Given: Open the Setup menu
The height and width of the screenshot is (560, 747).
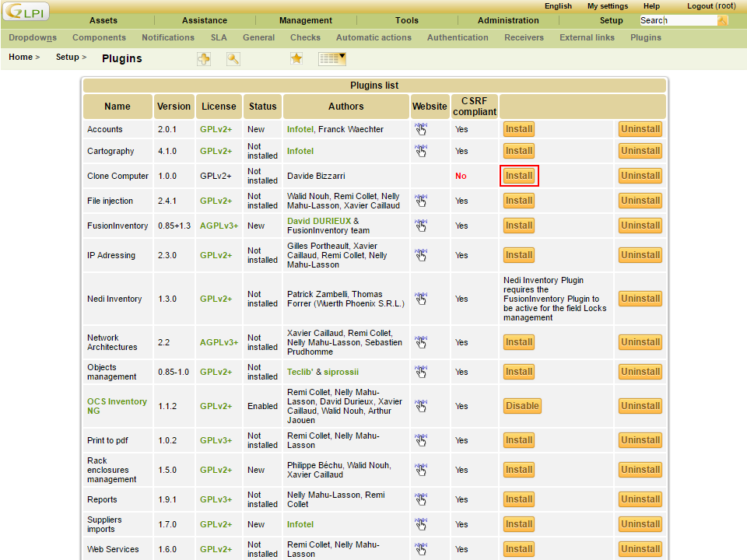Looking at the screenshot, I should tap(612, 20).
